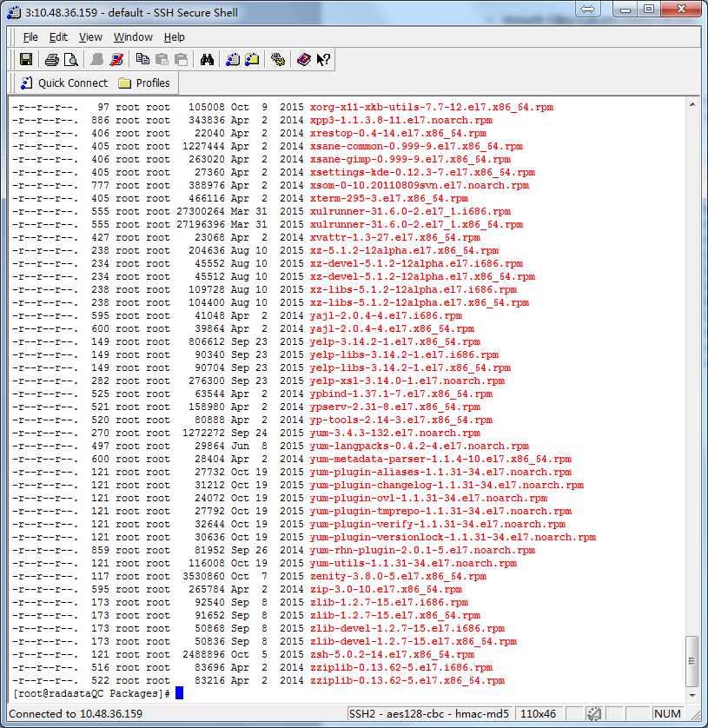Image resolution: width=708 pixels, height=728 pixels.
Task: Click the Paste toolbar icon
Action: [162, 59]
